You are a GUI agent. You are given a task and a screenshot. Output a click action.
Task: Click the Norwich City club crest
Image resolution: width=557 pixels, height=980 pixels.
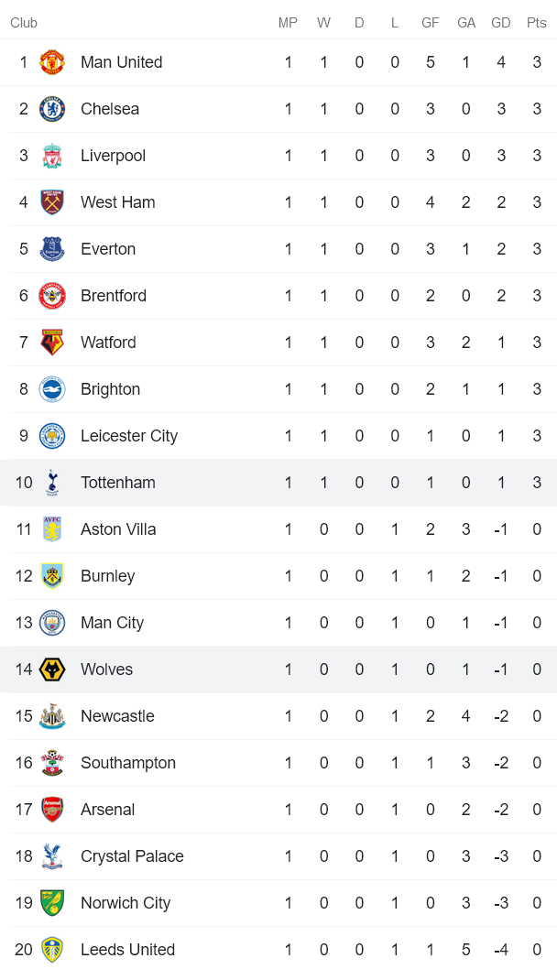point(52,903)
